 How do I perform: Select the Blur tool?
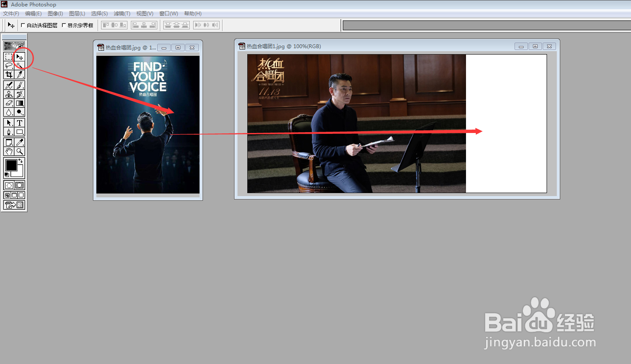[9, 112]
